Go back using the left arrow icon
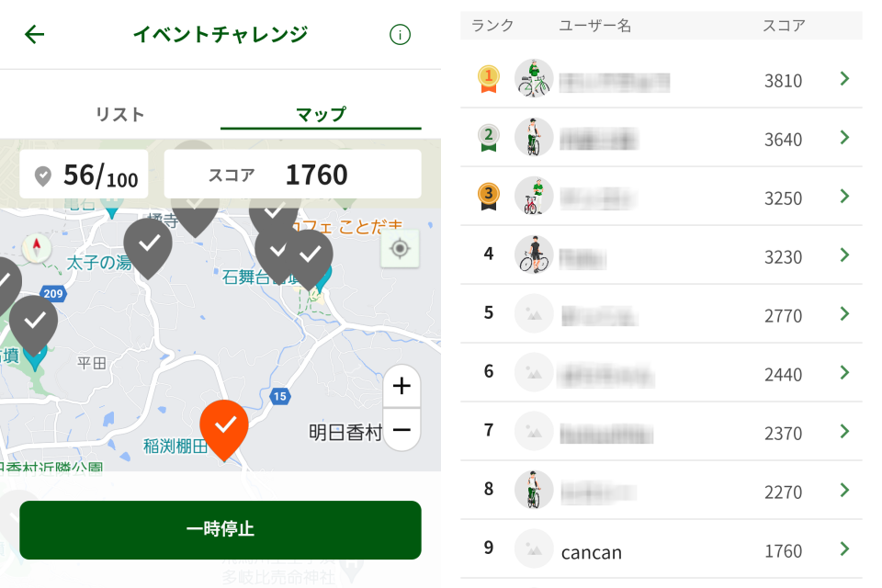The width and height of the screenshot is (882, 588). pyautogui.click(x=34, y=34)
